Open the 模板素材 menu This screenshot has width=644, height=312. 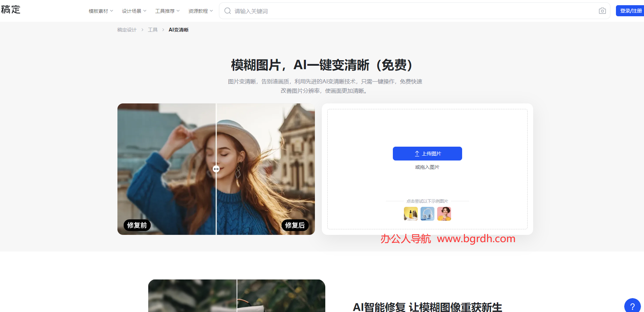[101, 11]
